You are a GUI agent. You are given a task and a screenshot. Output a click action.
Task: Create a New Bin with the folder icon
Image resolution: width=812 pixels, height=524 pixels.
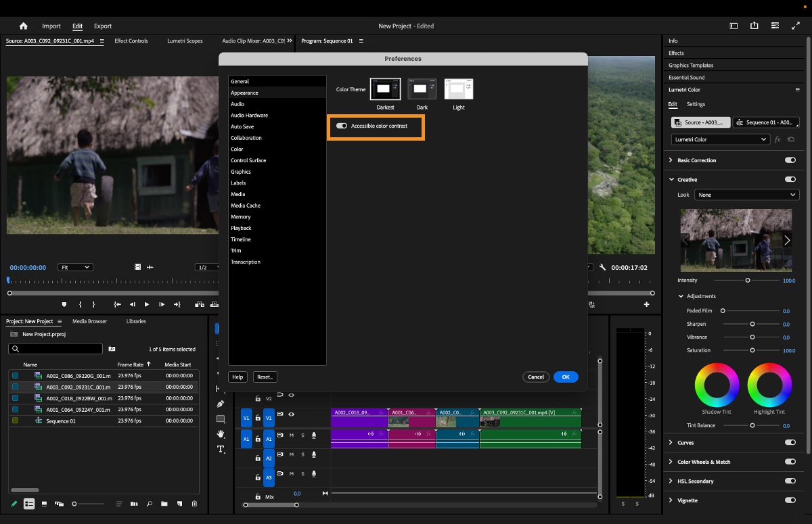[164, 504]
